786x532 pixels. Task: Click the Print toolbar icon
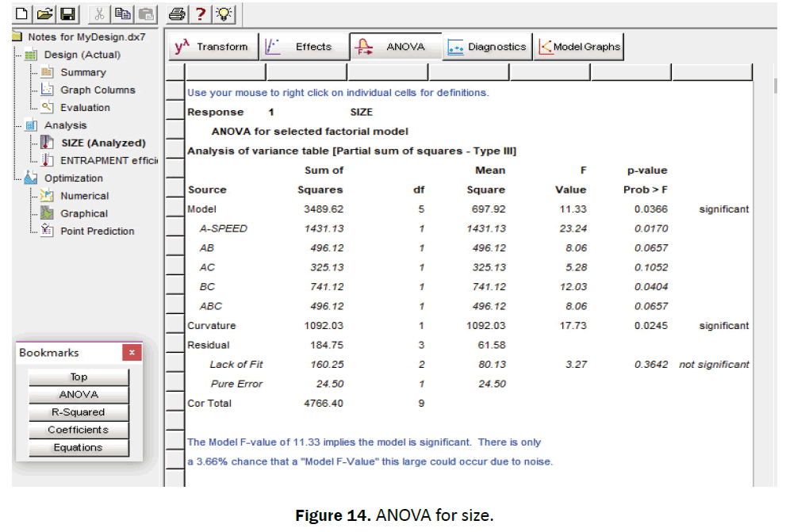177,13
